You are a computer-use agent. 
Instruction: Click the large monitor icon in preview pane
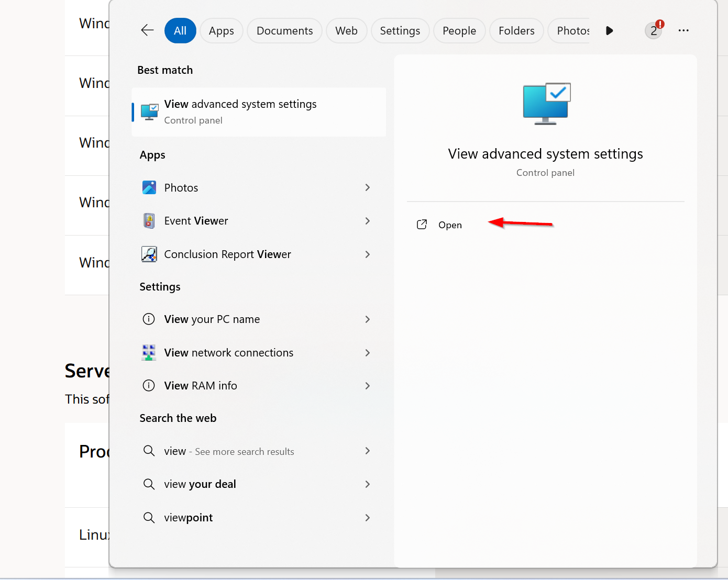click(x=546, y=104)
